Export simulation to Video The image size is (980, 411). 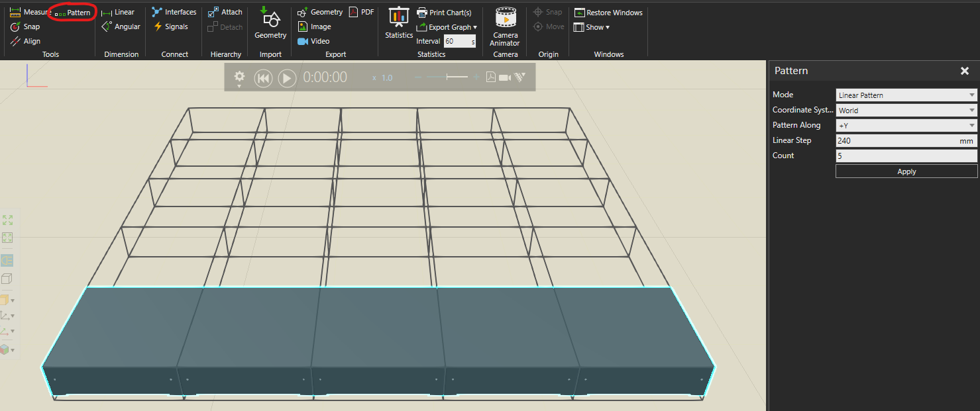click(313, 41)
